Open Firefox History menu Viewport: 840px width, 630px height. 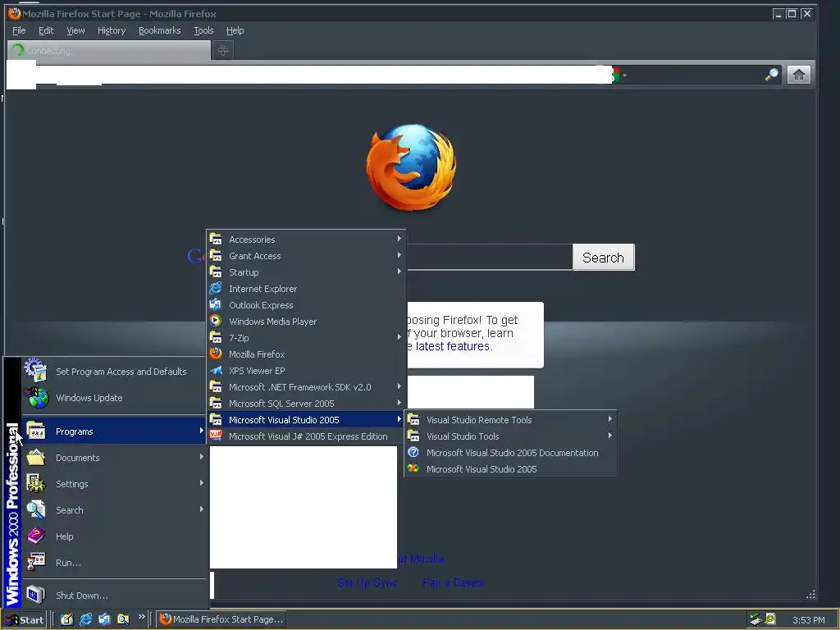[x=112, y=30]
